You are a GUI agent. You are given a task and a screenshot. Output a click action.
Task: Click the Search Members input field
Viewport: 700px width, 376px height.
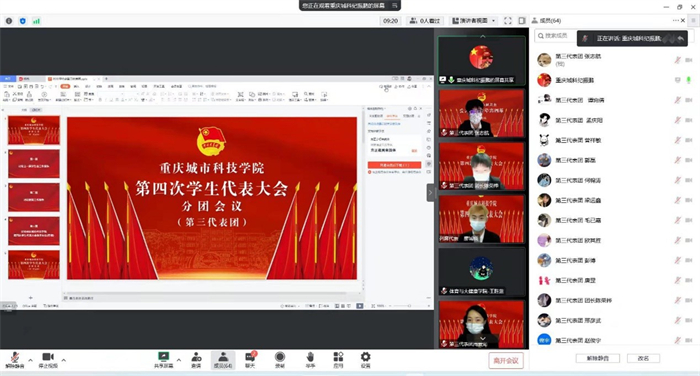[x=556, y=36]
